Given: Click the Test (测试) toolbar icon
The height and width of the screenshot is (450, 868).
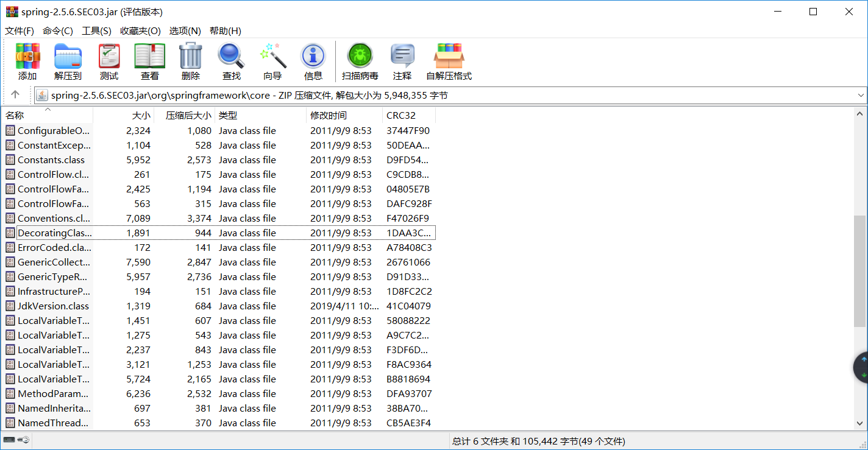Looking at the screenshot, I should 109,57.
